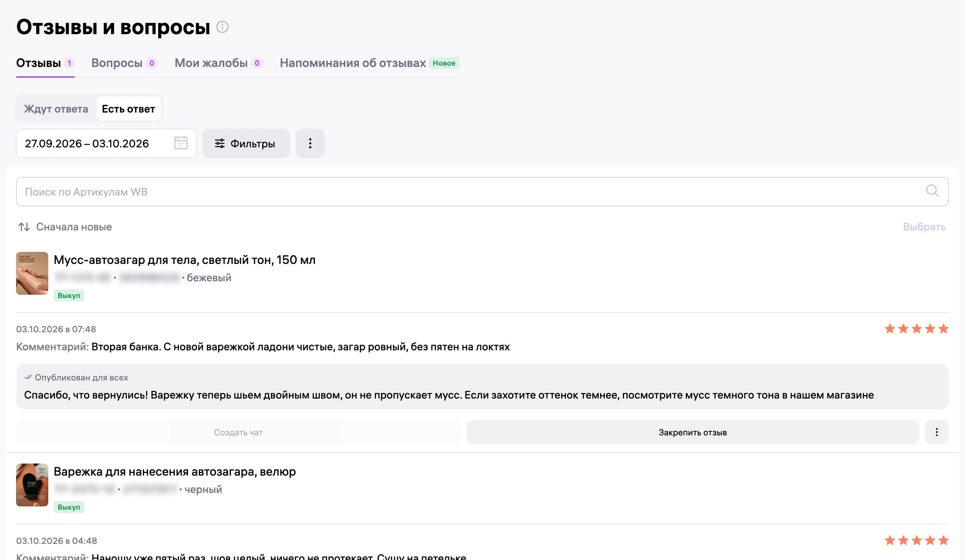The image size is (965, 560).
Task: Focus the Поиск по Артикулам WB field
Action: tap(482, 192)
